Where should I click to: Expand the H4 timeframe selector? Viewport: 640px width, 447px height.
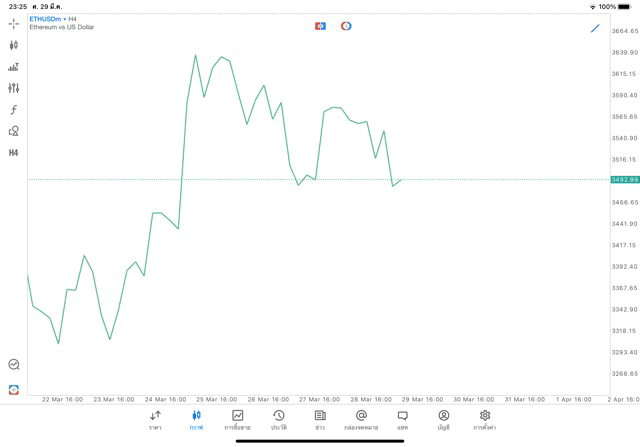click(x=14, y=153)
